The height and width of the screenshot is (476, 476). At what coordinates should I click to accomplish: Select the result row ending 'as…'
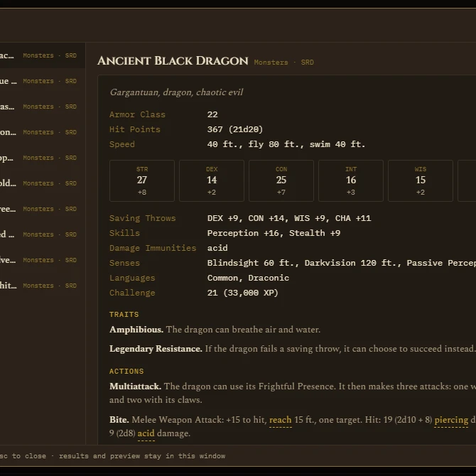[43, 107]
